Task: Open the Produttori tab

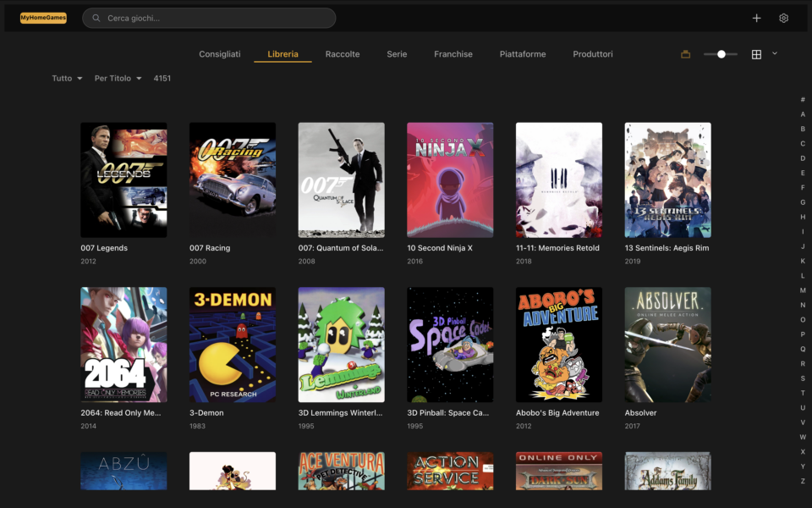Action: pos(592,54)
